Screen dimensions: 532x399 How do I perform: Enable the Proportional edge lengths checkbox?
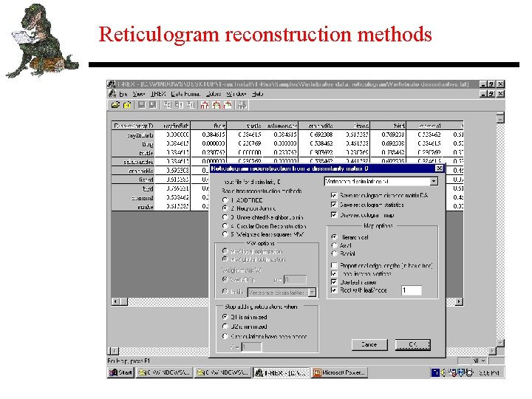pyautogui.click(x=334, y=265)
